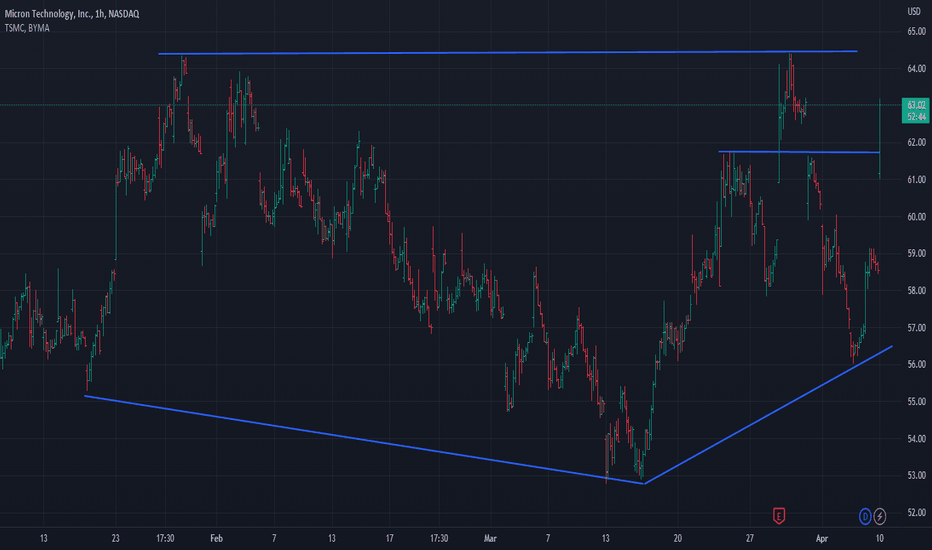Click the 58.00 price axis label
Screen dimensions: 932x550
pyautogui.click(x=916, y=291)
